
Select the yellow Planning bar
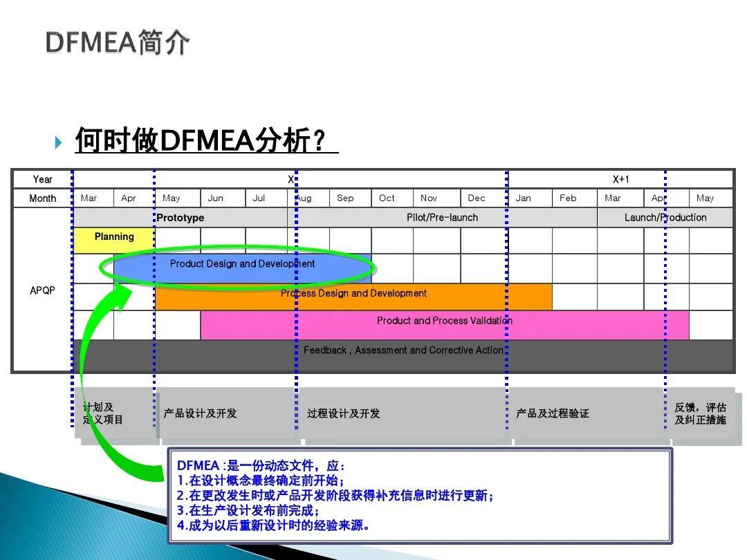click(113, 237)
